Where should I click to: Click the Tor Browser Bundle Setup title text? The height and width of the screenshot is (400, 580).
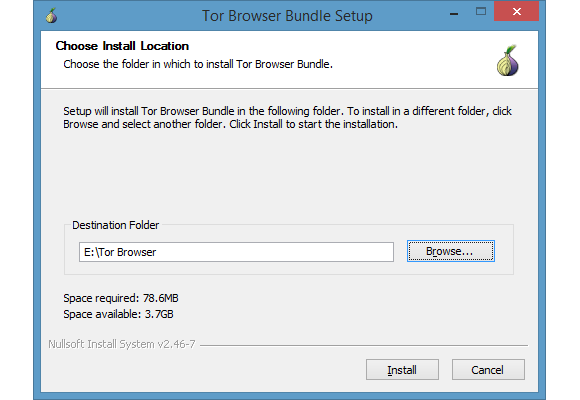coord(287,16)
